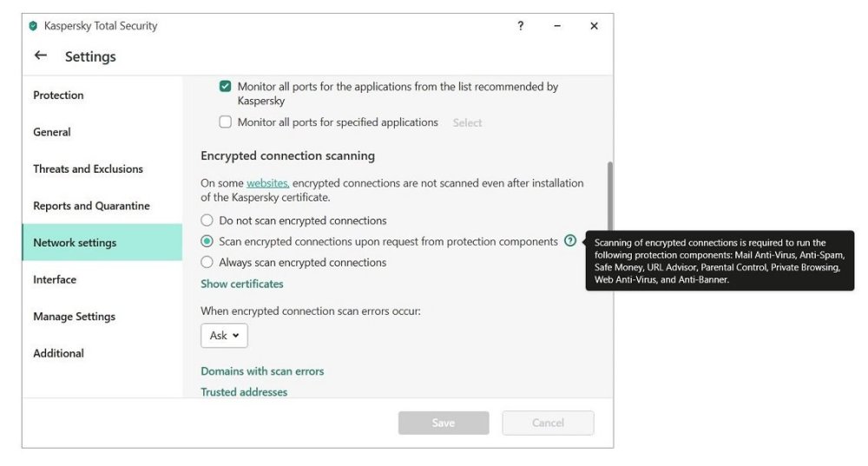Enable Monitor all ports for specified applications
Image resolution: width=868 pixels, height=466 pixels.
226,122
